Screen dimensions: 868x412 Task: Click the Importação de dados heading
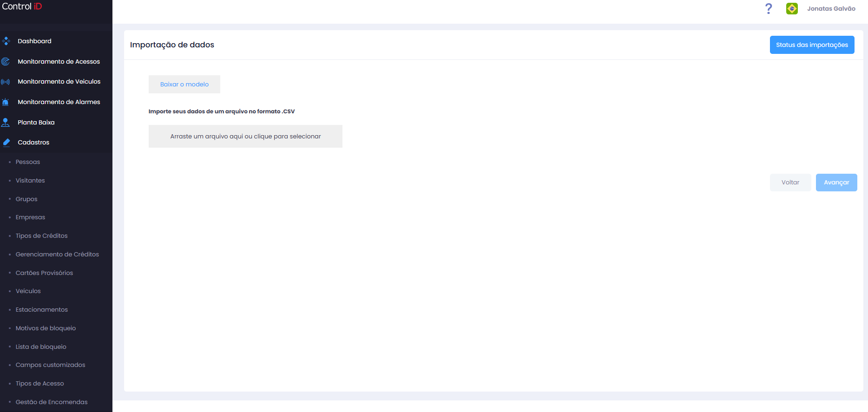tap(172, 45)
